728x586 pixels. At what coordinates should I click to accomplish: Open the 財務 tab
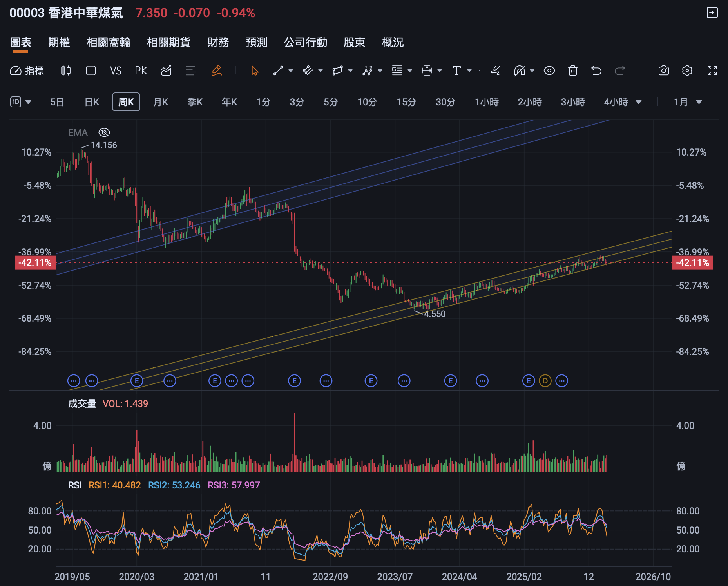[218, 42]
